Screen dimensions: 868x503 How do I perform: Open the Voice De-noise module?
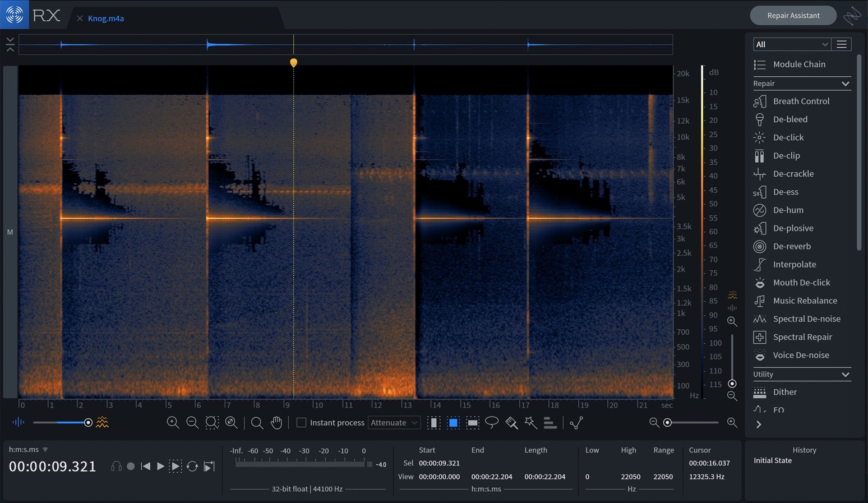pyautogui.click(x=801, y=355)
